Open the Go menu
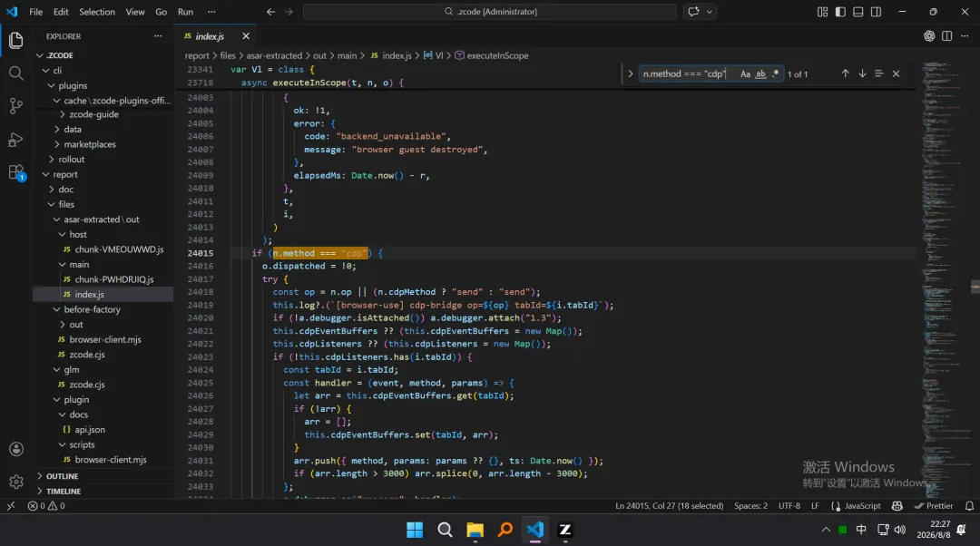 point(161,12)
